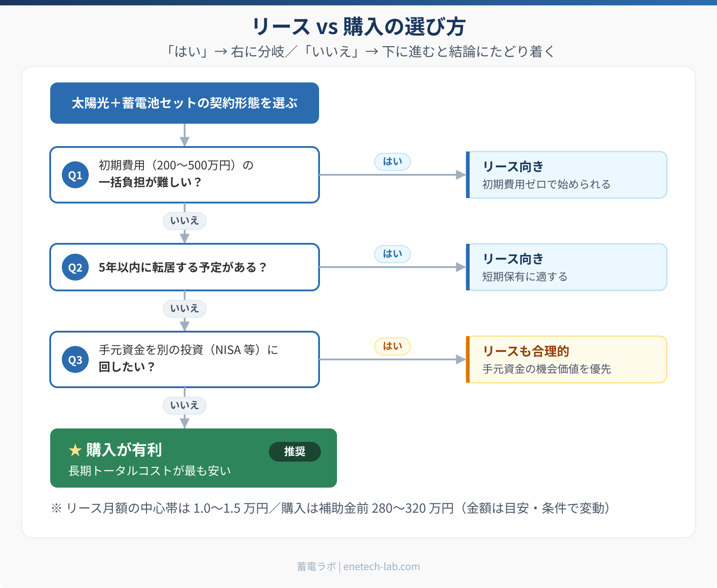Click the はい label on Q2 arrow

point(393,254)
